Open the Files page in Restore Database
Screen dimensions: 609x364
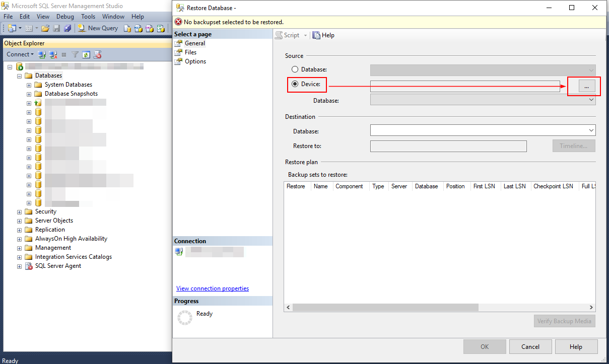190,52
